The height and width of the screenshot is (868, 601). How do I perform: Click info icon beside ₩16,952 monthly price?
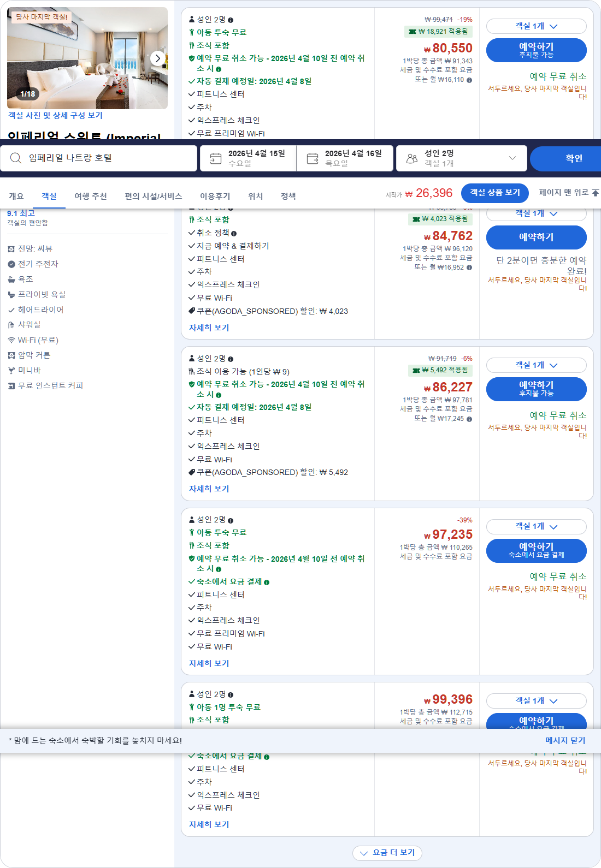point(469,267)
